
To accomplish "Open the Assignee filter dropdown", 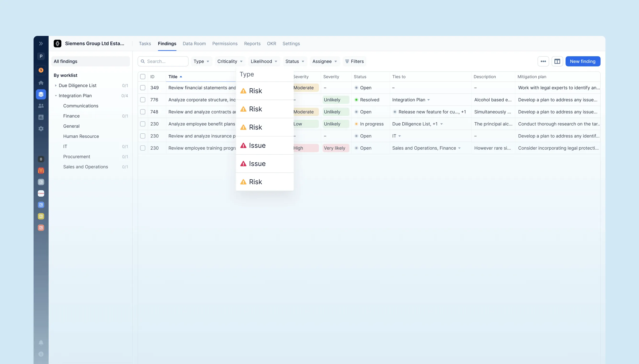I will coord(324,61).
